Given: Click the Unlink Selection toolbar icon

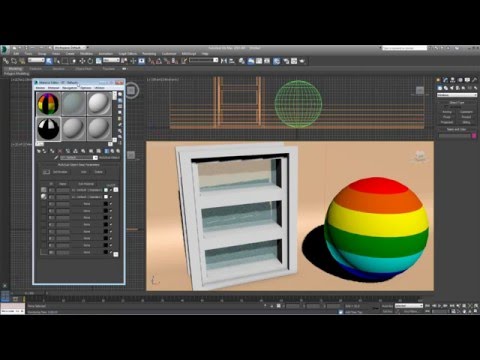Looking at the screenshot, I should pyautogui.click(x=14, y=61).
